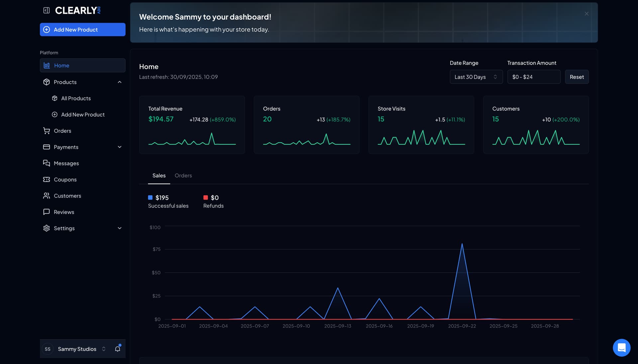Dismiss the welcome banner

(x=586, y=14)
